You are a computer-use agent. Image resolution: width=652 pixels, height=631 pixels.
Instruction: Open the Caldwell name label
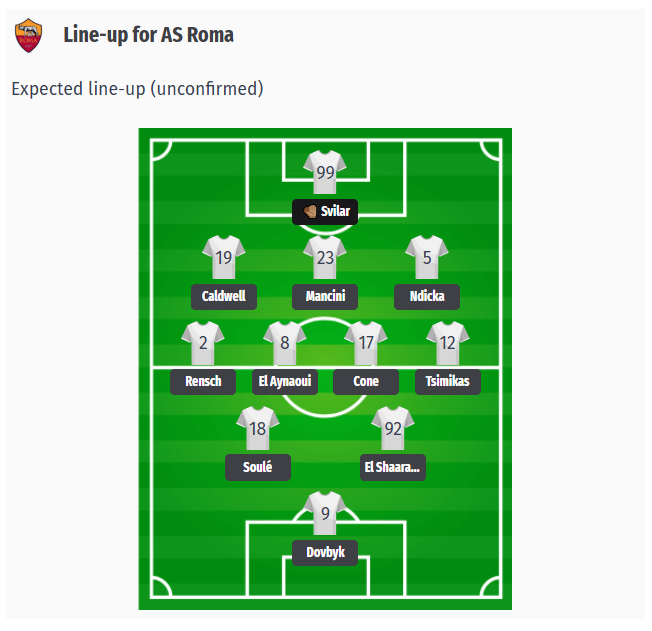pos(224,297)
